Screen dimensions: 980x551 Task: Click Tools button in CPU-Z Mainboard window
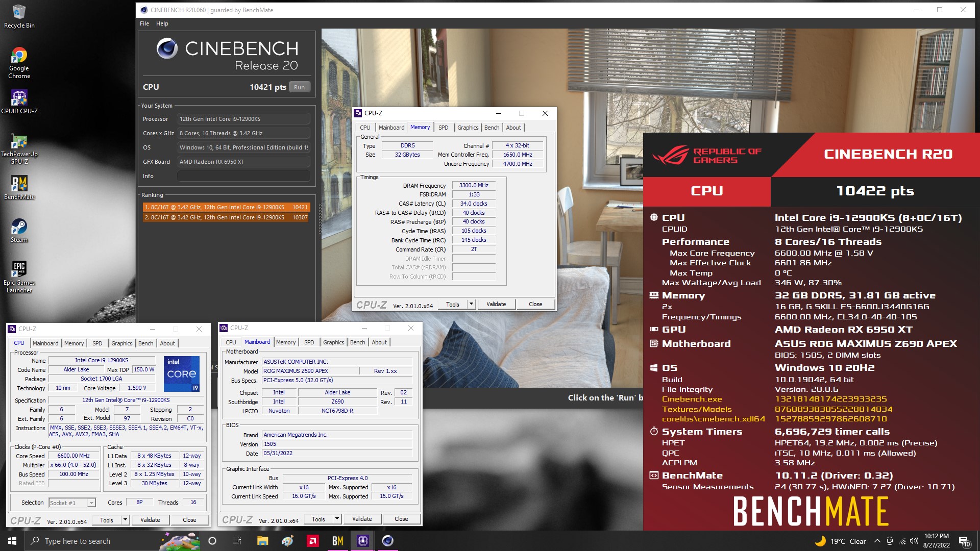pyautogui.click(x=318, y=519)
